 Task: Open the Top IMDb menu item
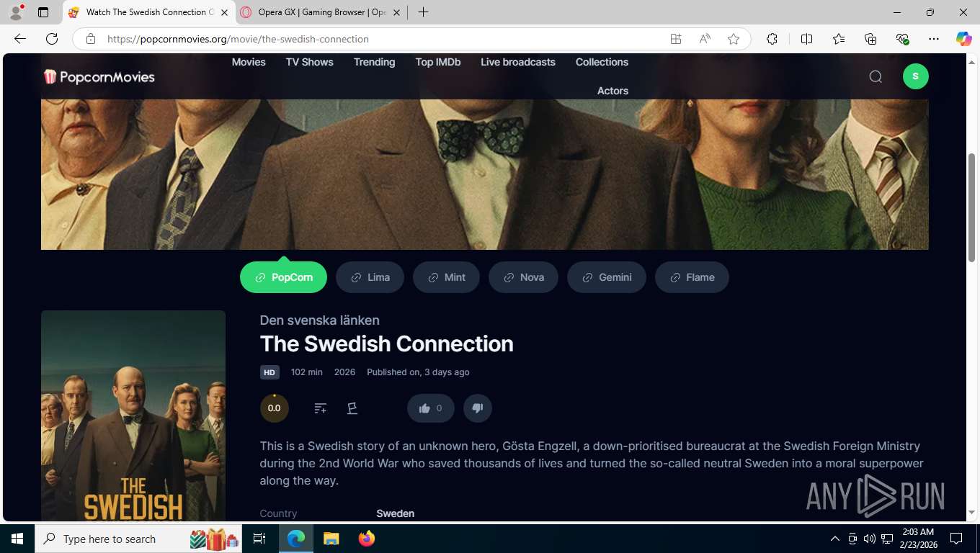(x=438, y=62)
